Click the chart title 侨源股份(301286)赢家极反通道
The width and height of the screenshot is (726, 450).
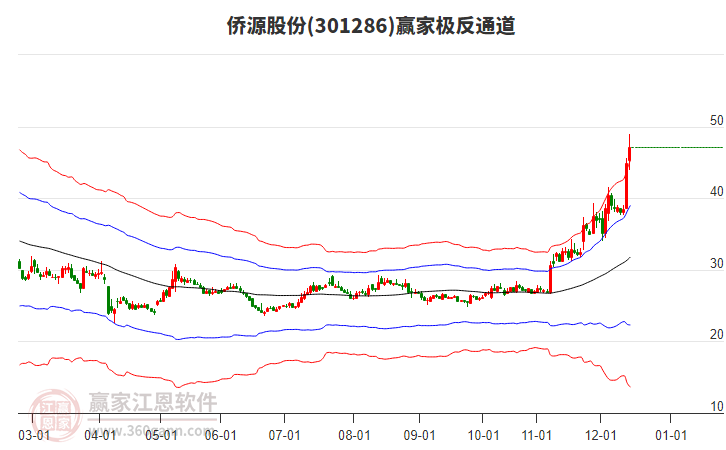pos(371,26)
